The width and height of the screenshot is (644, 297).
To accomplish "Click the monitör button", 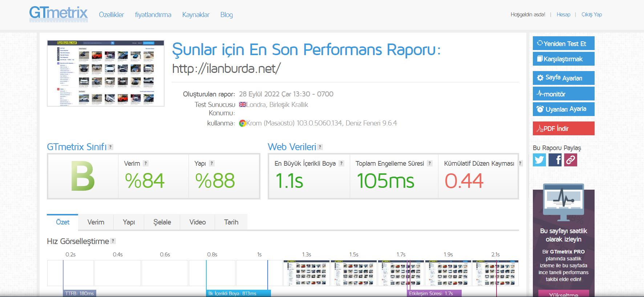I will [564, 94].
